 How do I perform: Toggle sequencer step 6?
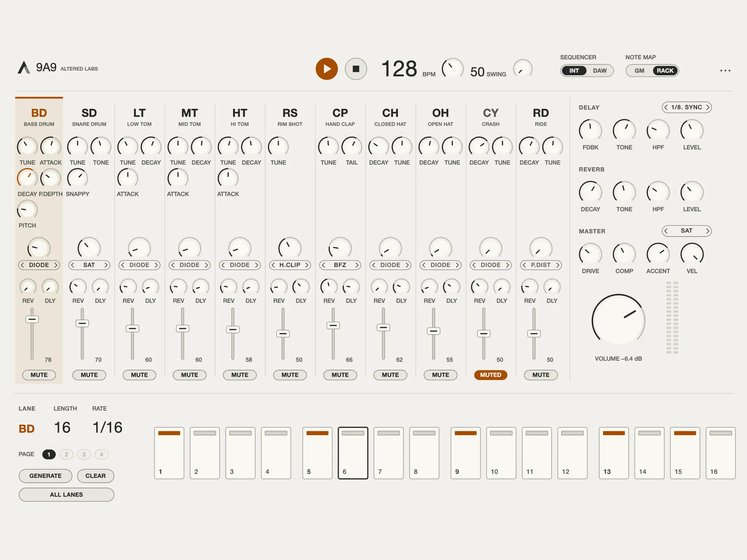353,453
